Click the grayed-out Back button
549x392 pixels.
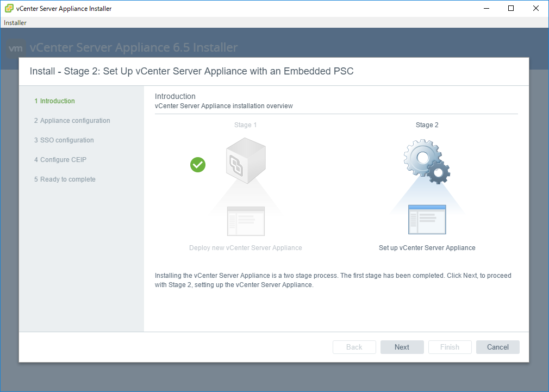pyautogui.click(x=354, y=347)
